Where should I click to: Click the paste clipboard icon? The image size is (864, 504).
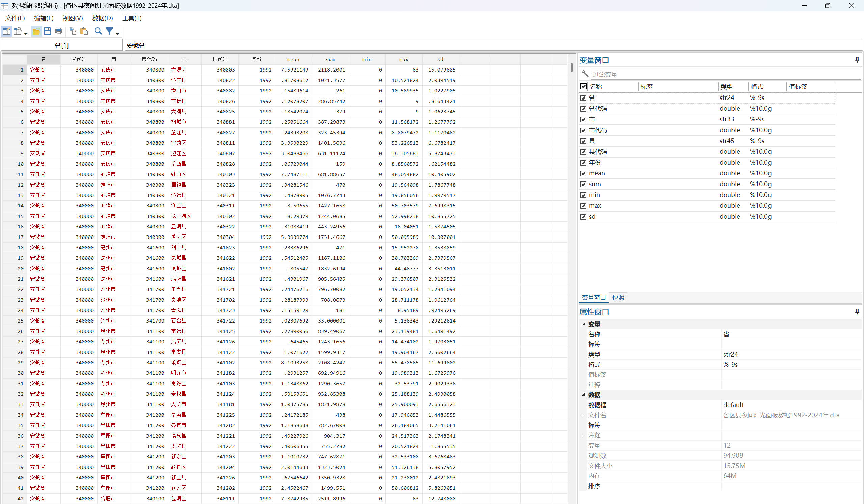[84, 31]
